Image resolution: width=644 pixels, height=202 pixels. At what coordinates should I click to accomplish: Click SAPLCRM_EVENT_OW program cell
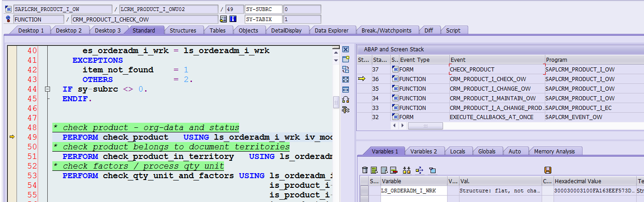(594, 117)
